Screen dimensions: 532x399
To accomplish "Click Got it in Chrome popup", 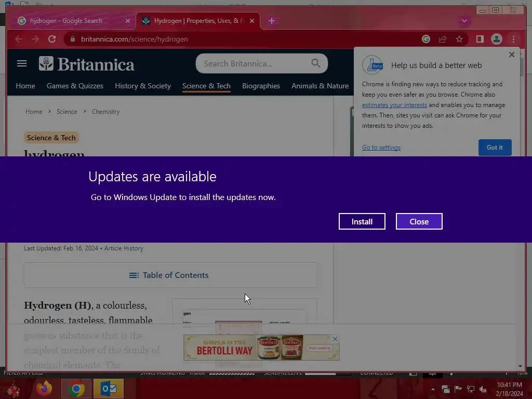I will coord(495,148).
